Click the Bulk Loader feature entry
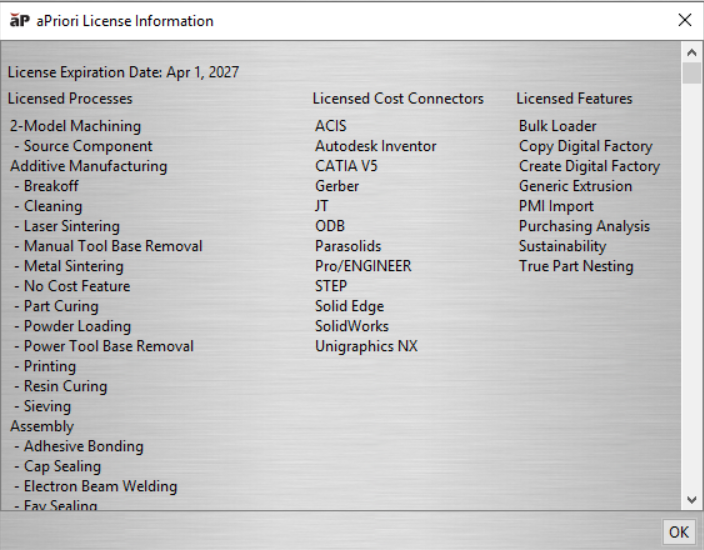This screenshot has height=550, width=704. point(558,126)
